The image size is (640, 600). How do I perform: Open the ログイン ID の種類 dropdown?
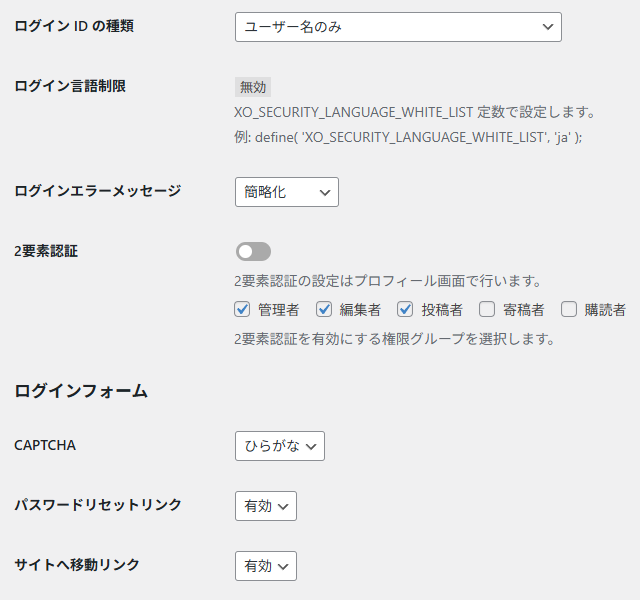398,27
